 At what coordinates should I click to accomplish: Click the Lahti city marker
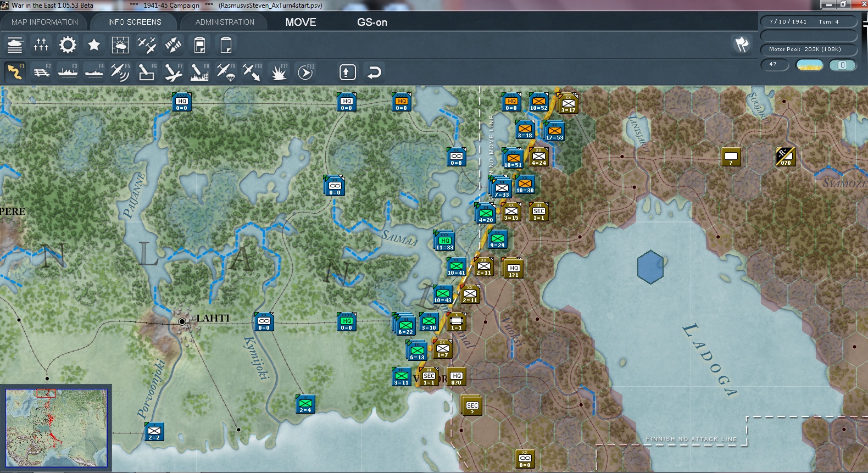(182, 321)
